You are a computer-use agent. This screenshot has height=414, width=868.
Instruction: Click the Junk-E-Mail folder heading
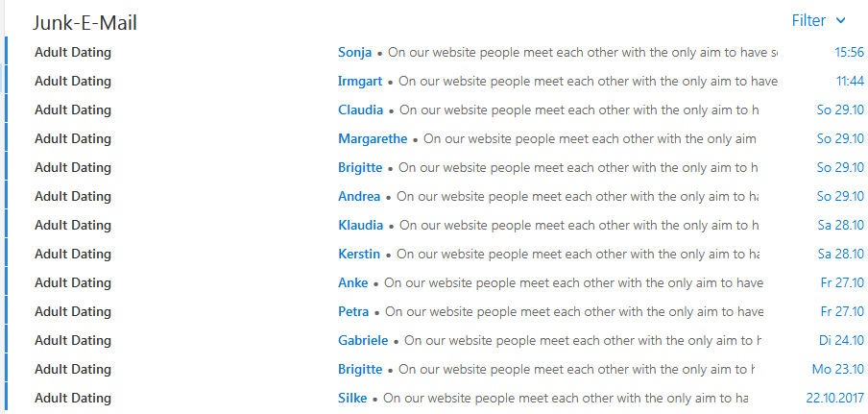pos(84,23)
